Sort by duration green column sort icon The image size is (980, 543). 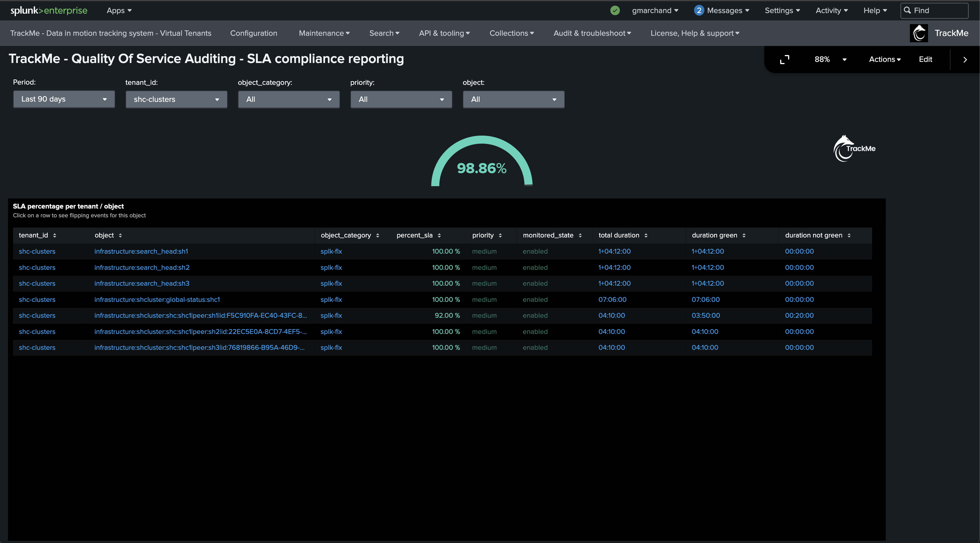point(744,235)
